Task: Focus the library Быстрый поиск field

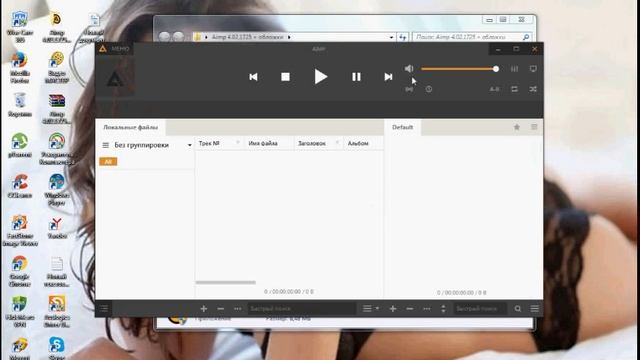Action: click(301, 309)
